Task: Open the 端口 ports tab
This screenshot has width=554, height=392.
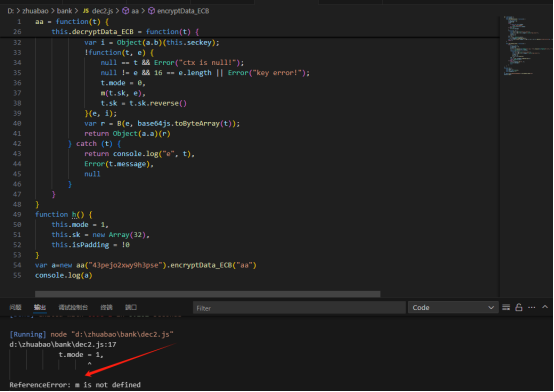Action: [131, 307]
